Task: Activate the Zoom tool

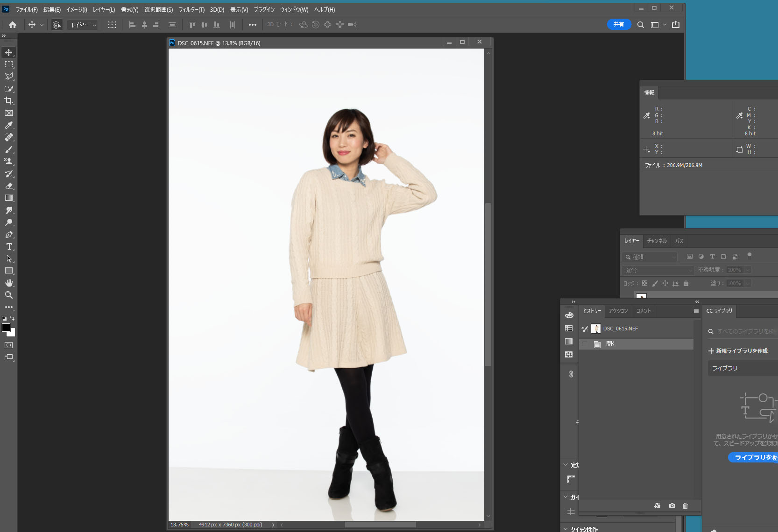Action: click(x=9, y=295)
